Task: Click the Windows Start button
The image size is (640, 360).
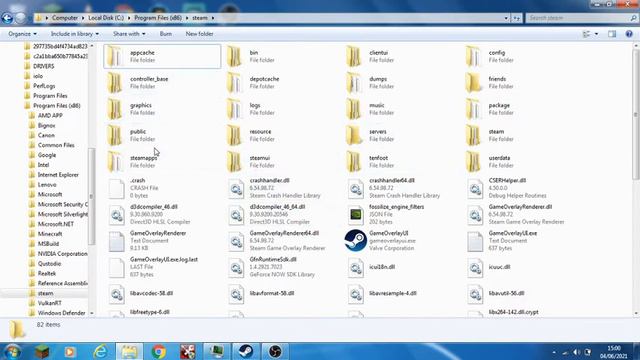Action: [x=12, y=351]
